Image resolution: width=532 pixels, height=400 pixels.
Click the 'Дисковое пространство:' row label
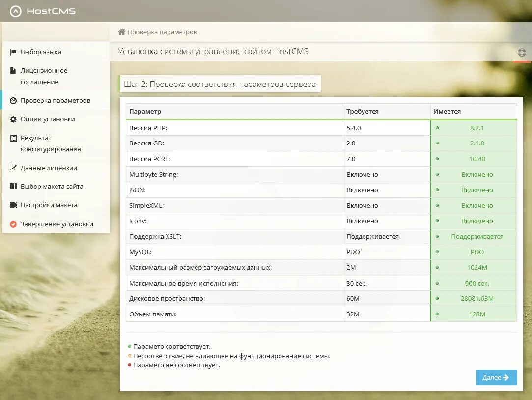click(x=167, y=299)
